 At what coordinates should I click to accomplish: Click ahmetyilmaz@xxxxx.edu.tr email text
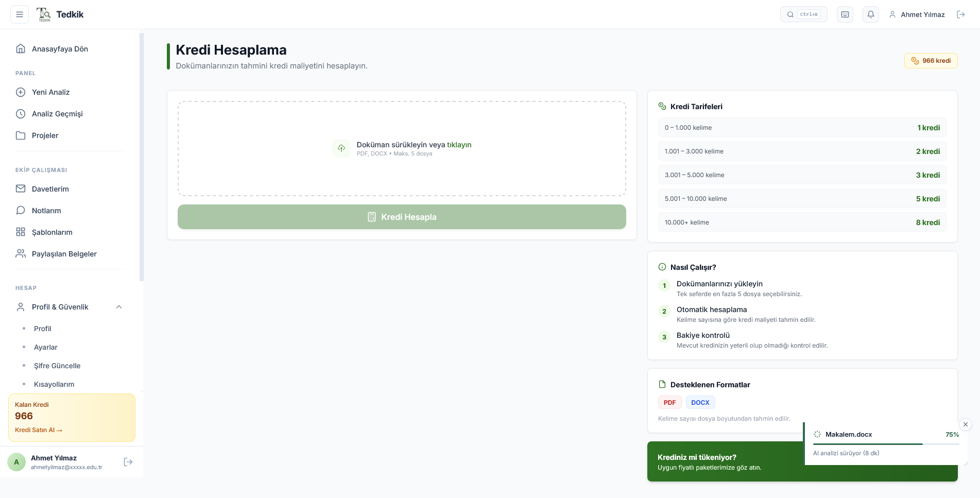(66, 468)
